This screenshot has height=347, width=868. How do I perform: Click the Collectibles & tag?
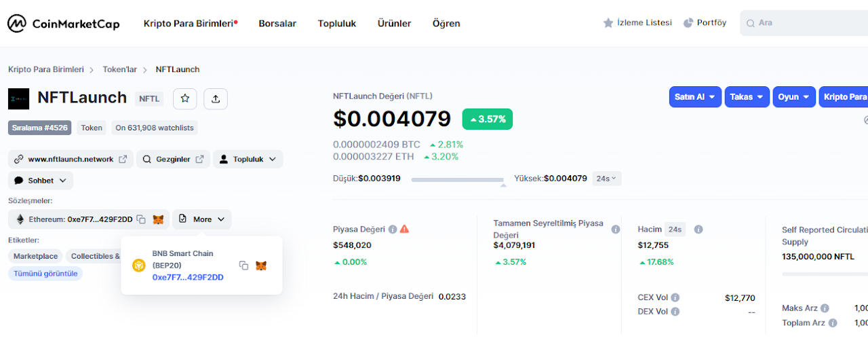click(94, 256)
